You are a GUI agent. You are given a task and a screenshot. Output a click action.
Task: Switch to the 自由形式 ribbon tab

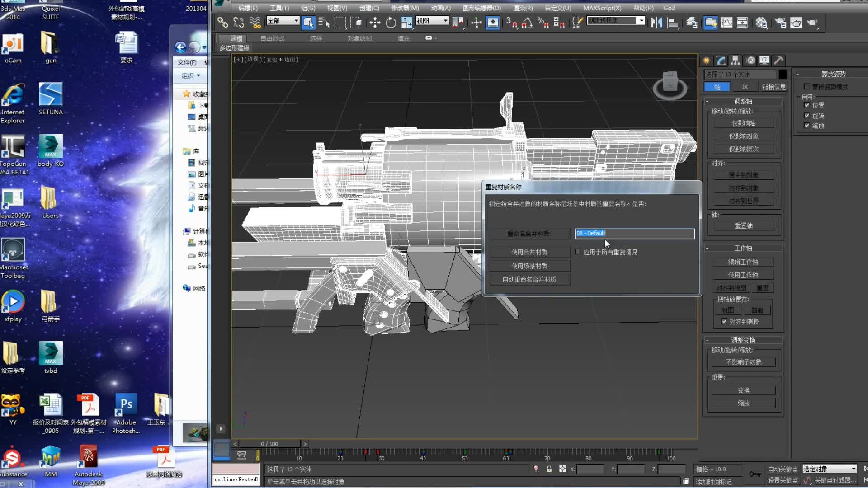point(272,38)
